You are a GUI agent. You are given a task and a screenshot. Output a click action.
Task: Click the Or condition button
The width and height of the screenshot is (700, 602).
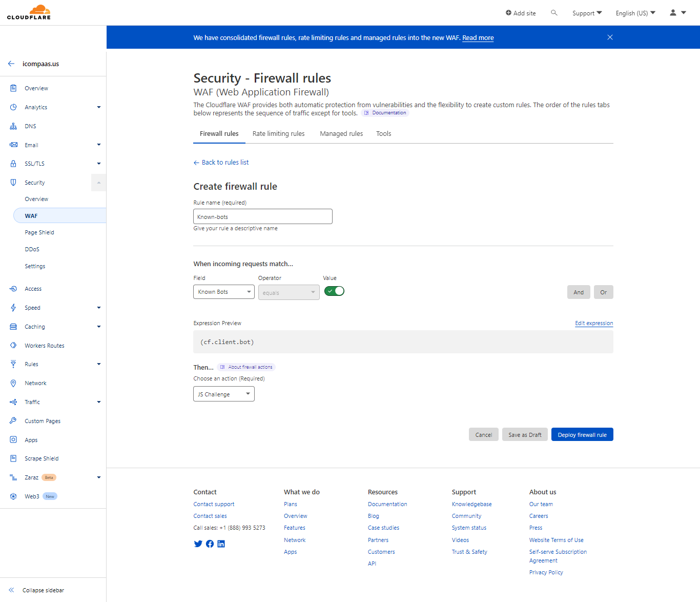604,292
